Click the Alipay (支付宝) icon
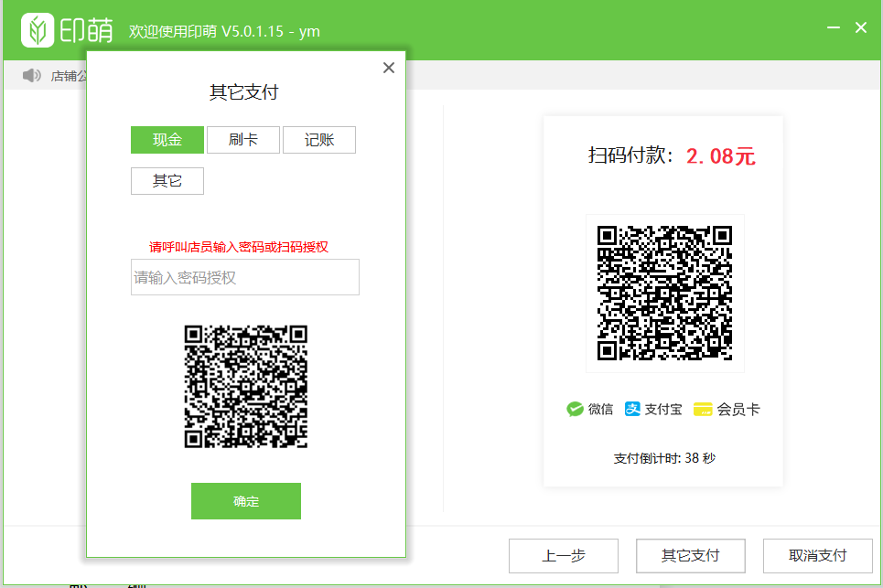Screen dimensions: 883x588 [632, 409]
